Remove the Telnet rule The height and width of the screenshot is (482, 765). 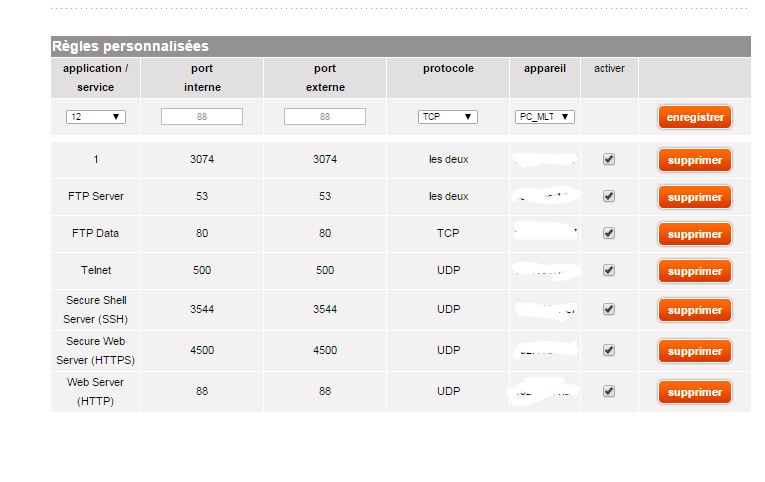pyautogui.click(x=694, y=271)
